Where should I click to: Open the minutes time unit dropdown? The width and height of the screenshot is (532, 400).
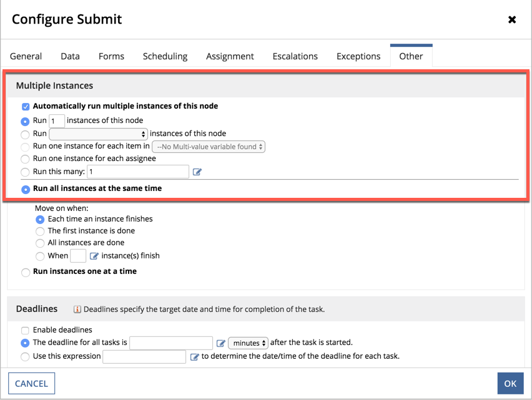(249, 343)
